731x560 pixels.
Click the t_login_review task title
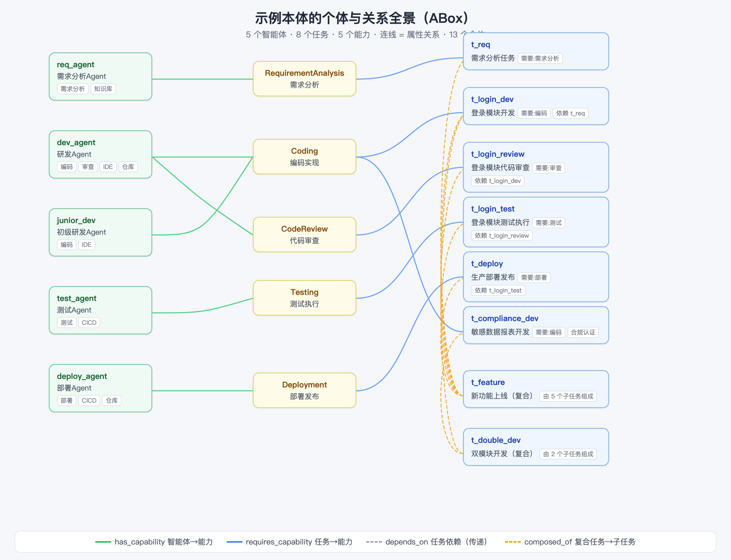(497, 154)
